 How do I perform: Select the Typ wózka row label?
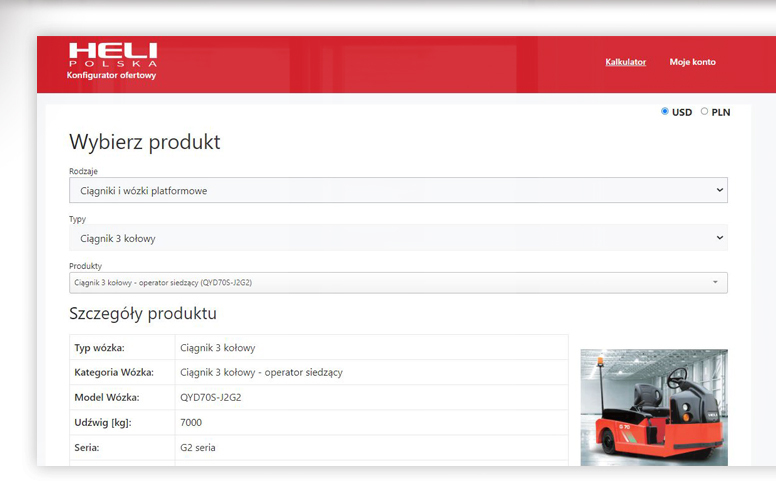click(99, 348)
